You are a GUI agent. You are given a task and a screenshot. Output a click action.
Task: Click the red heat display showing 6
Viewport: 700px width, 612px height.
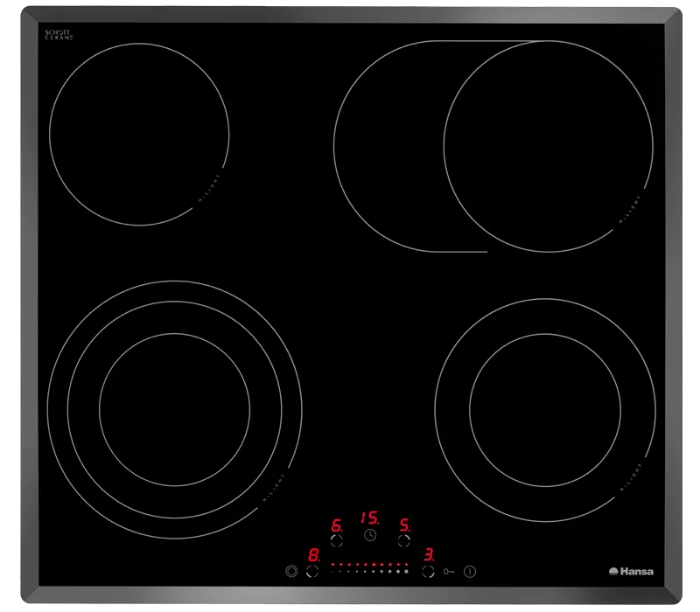click(x=337, y=525)
